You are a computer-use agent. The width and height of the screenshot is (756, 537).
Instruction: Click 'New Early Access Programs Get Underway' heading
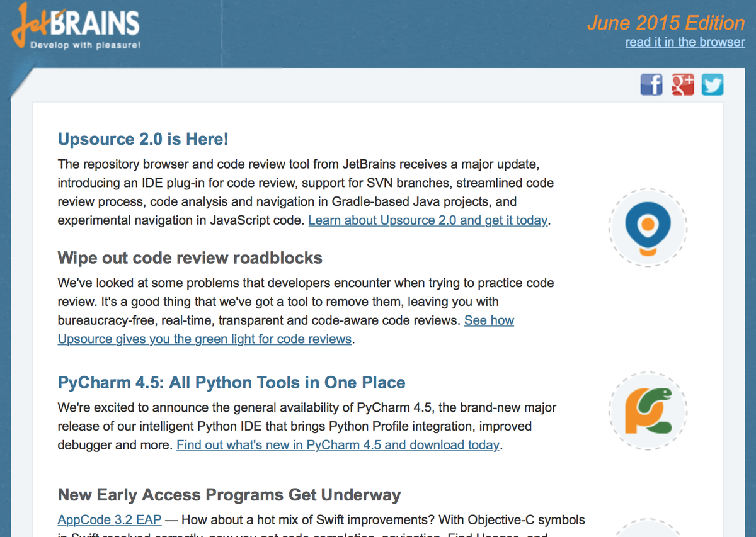(x=229, y=495)
